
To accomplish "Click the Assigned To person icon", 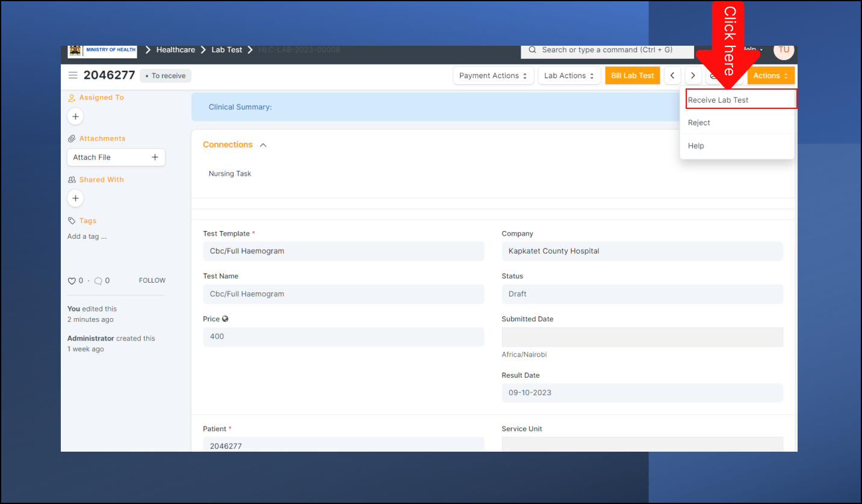I will pos(72,97).
